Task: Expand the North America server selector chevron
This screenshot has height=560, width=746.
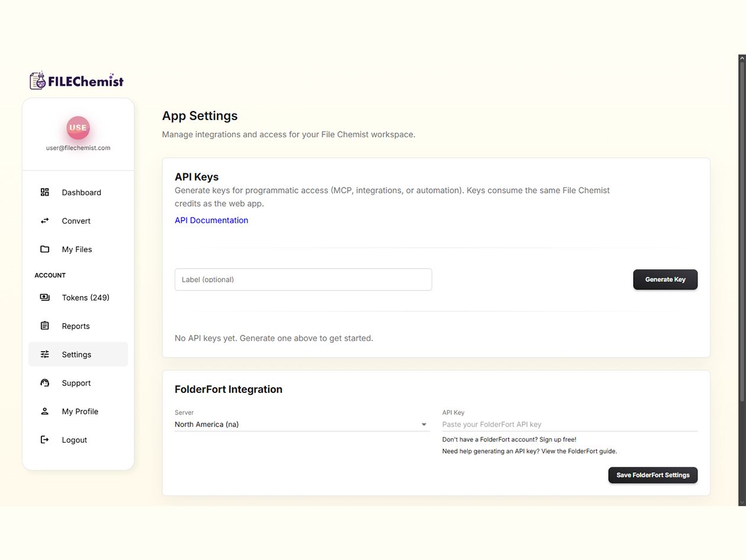Action: [x=424, y=424]
